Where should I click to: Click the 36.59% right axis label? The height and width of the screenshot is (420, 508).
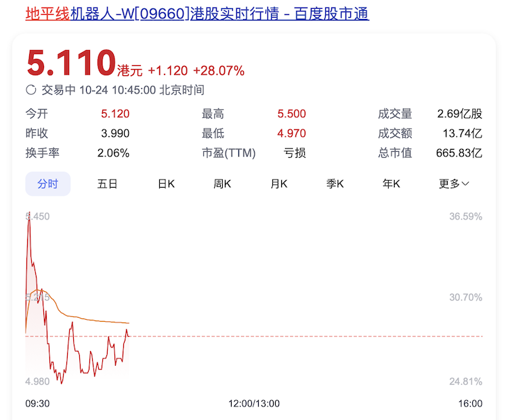465,217
